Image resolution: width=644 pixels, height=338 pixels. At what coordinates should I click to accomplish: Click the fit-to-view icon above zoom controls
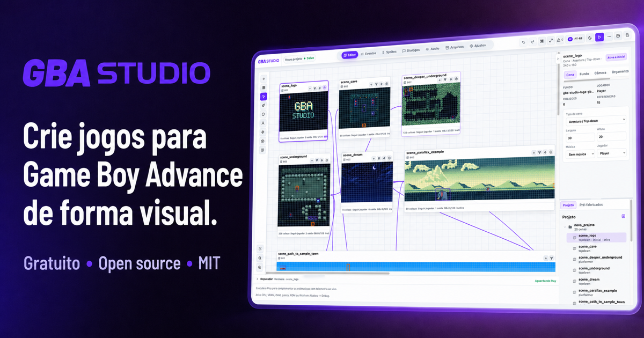tap(260, 249)
